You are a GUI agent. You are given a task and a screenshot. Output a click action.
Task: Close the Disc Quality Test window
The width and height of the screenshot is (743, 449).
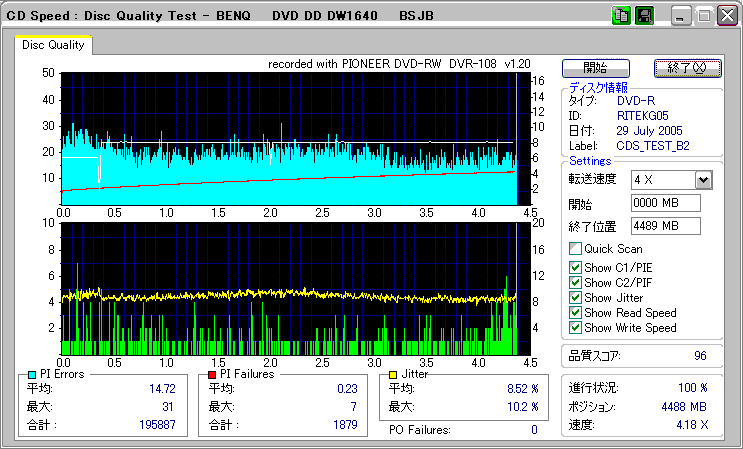point(727,16)
